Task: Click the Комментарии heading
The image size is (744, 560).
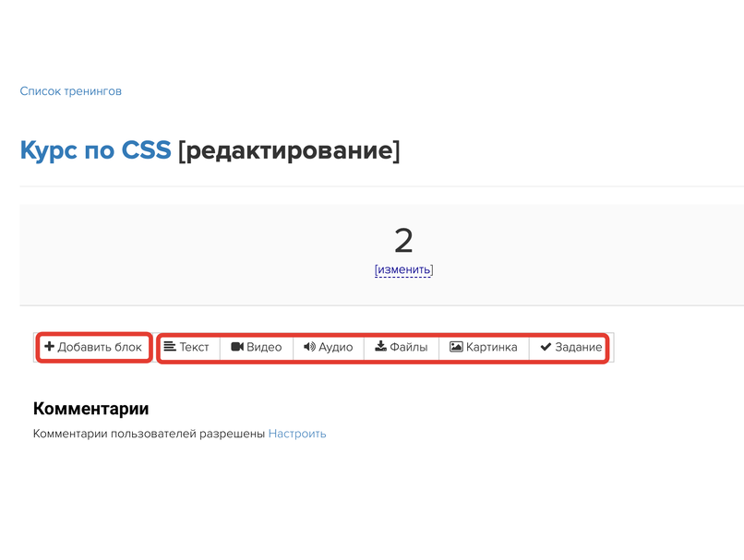Action: click(91, 409)
